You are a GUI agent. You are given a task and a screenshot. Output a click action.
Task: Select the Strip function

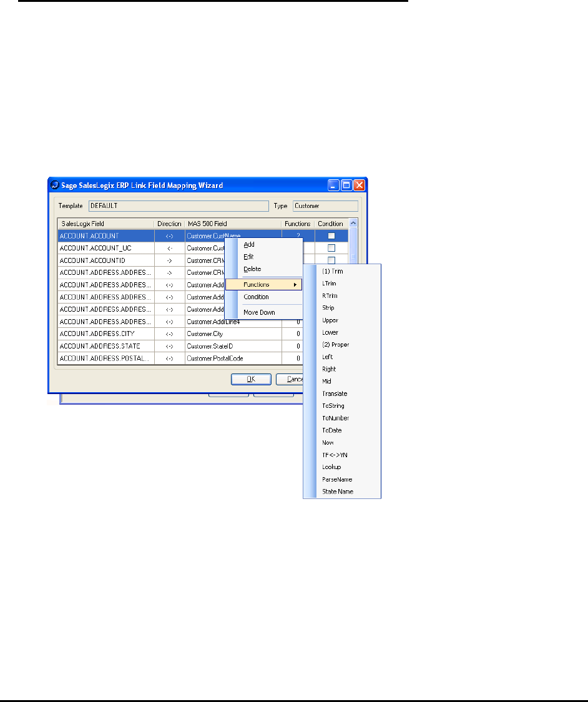point(342,308)
